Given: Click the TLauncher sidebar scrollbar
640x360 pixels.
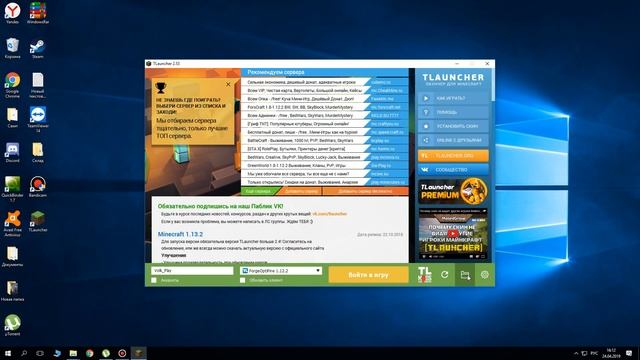Looking at the screenshot, I should point(493,85).
